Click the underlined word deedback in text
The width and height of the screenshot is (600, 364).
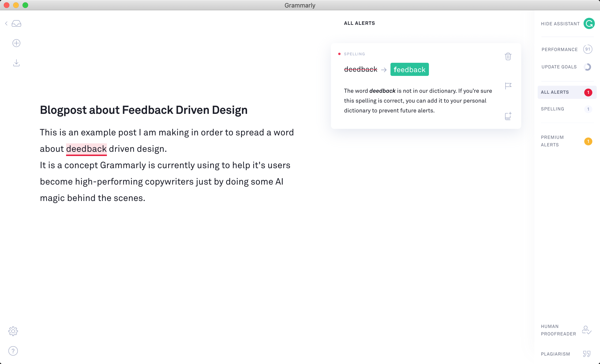(x=86, y=149)
